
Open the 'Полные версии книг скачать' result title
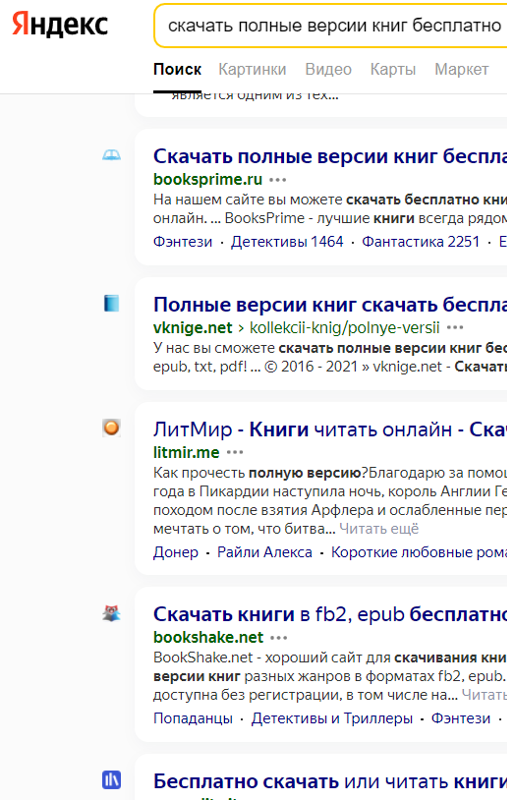tap(330, 305)
